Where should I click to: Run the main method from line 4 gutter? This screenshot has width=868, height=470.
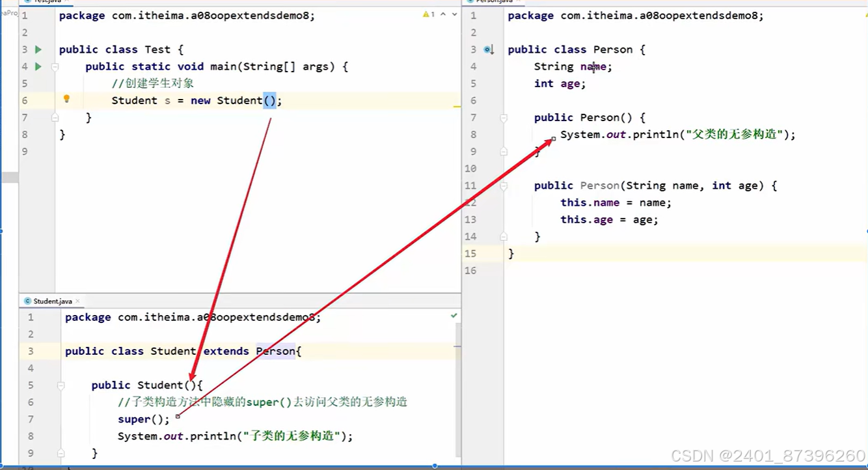(38, 66)
